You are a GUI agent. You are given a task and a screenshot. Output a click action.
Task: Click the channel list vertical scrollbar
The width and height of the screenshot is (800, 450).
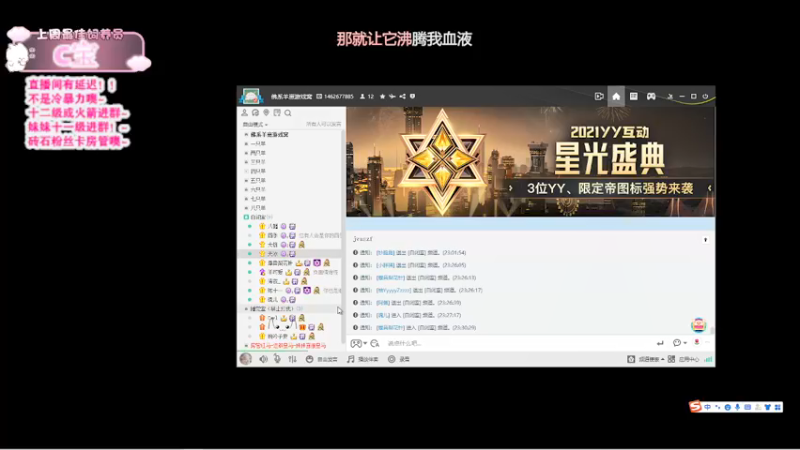343,235
